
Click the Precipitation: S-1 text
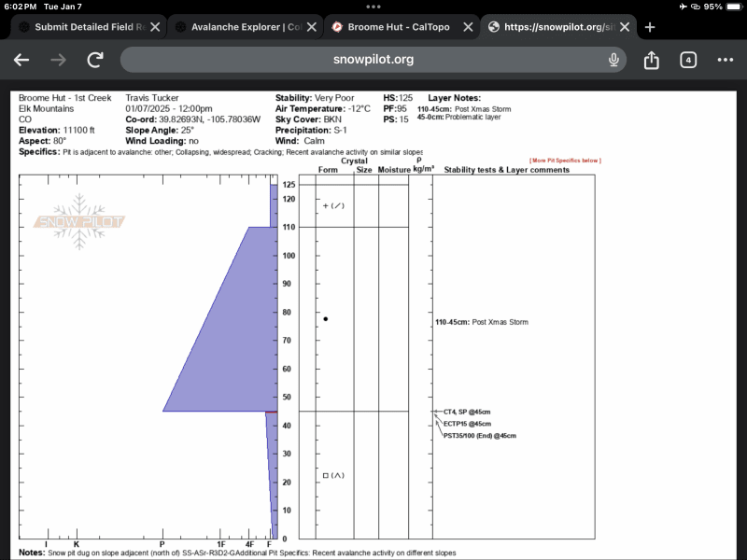point(311,131)
